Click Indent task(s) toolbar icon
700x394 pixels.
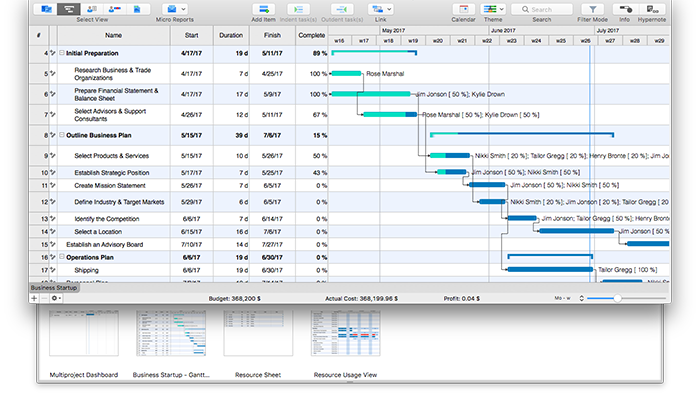298,9
